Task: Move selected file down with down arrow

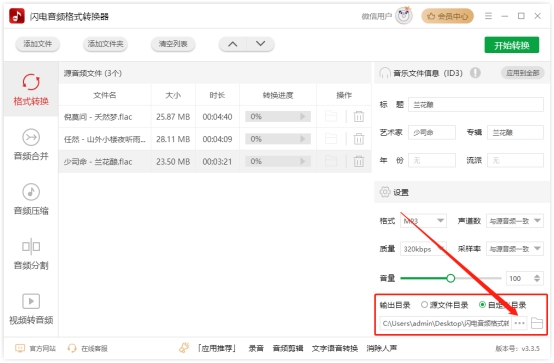Action: (260, 44)
